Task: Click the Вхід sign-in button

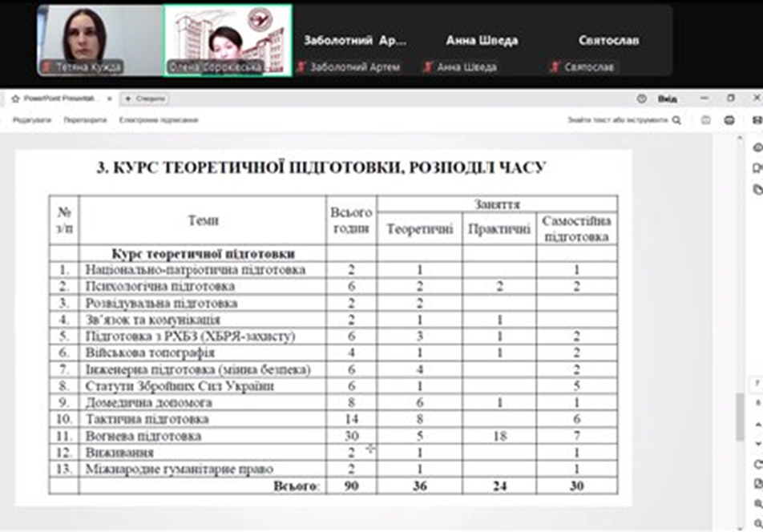Action: pos(667,99)
